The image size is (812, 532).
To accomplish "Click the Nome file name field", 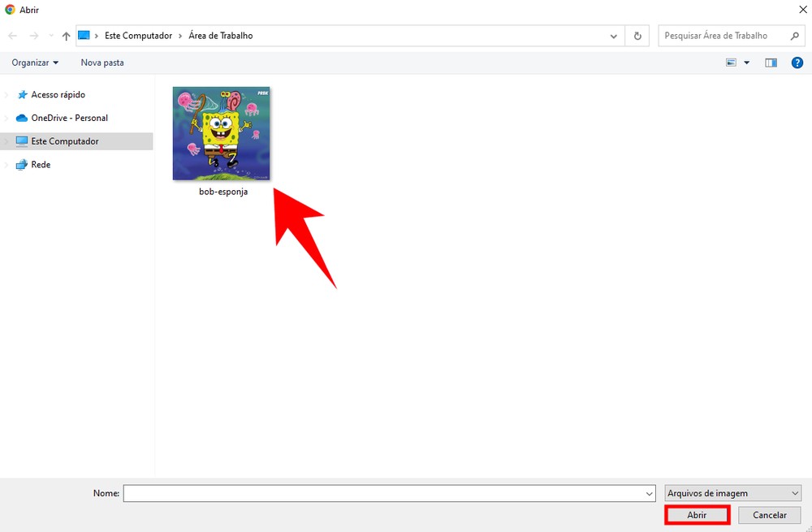I will pyautogui.click(x=390, y=494).
